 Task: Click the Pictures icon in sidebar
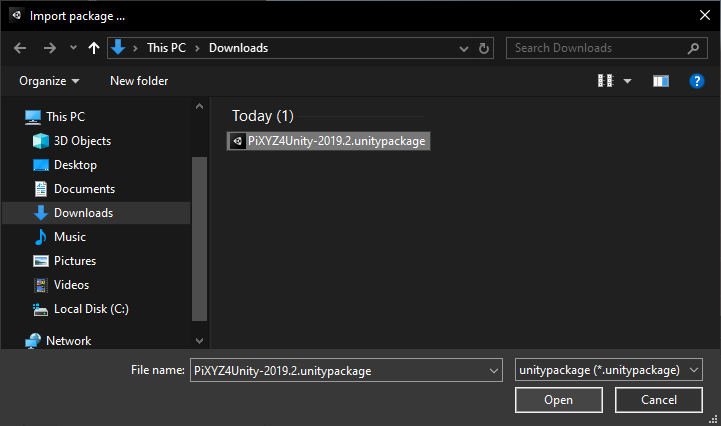click(x=40, y=261)
